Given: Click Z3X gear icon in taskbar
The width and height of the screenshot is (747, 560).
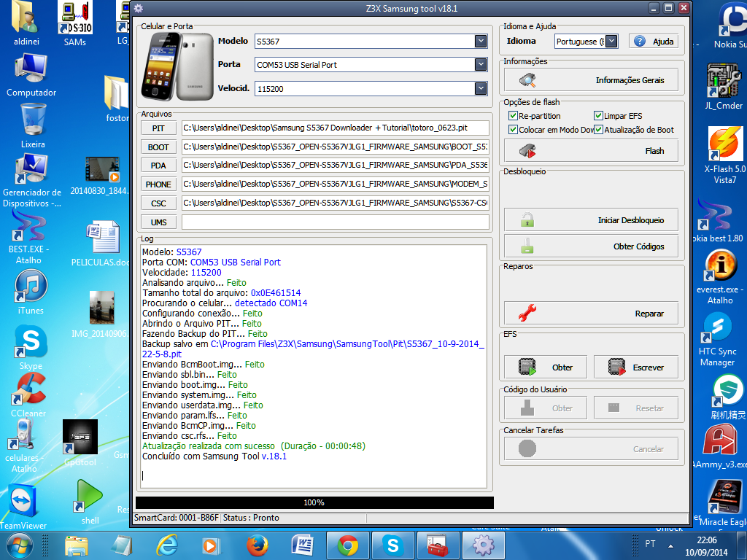Looking at the screenshot, I should [x=483, y=545].
